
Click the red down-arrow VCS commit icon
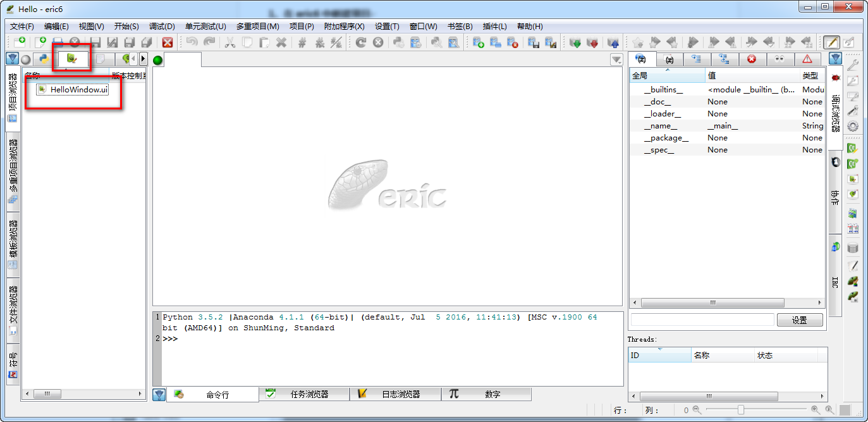[x=592, y=42]
